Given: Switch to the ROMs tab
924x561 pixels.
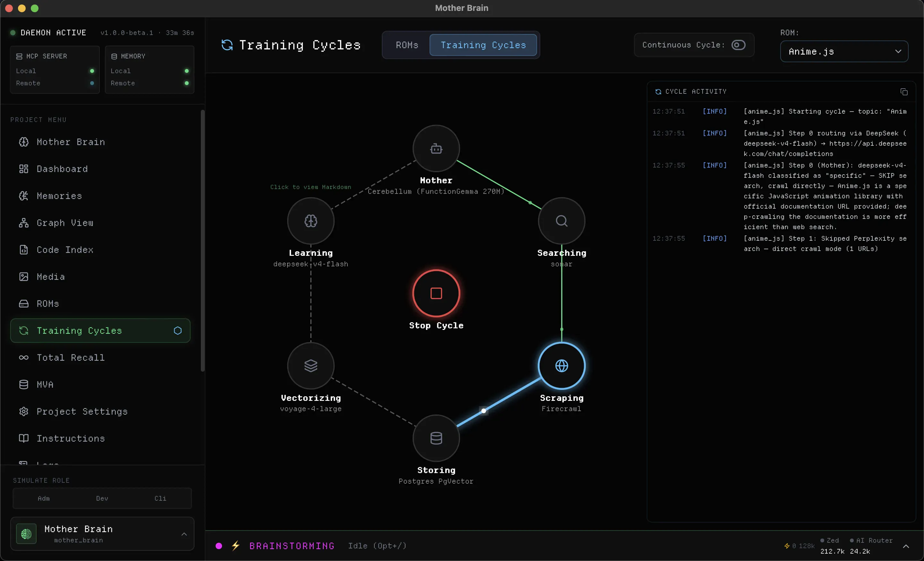Looking at the screenshot, I should click(407, 45).
